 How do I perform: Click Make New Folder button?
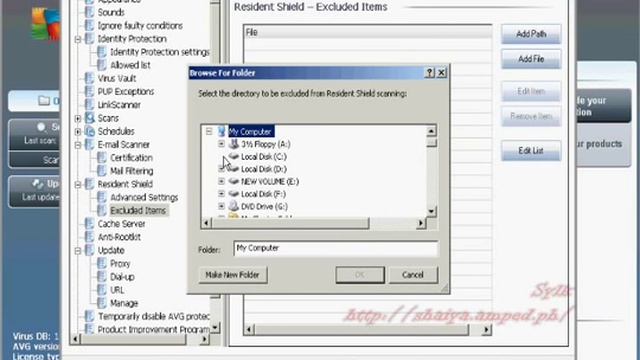233,275
